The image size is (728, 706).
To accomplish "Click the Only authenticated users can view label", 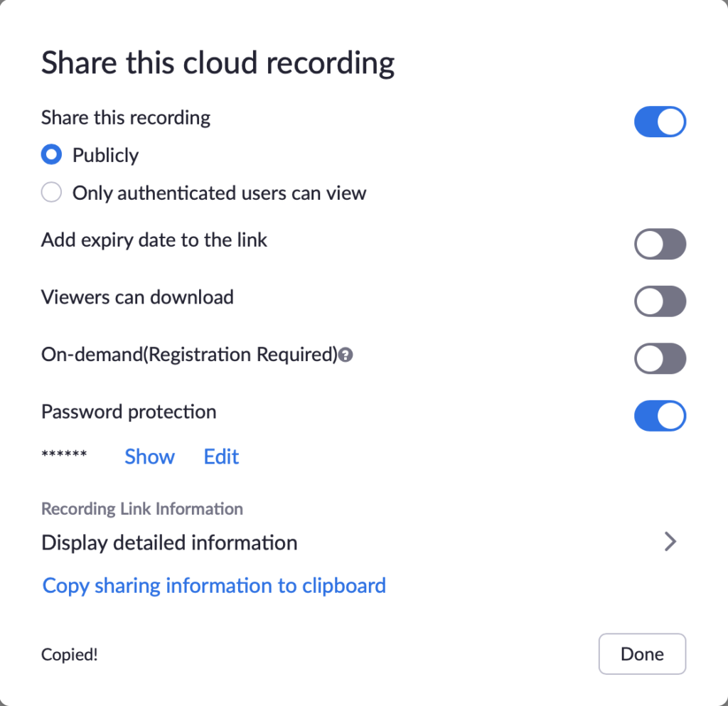I will tap(219, 193).
